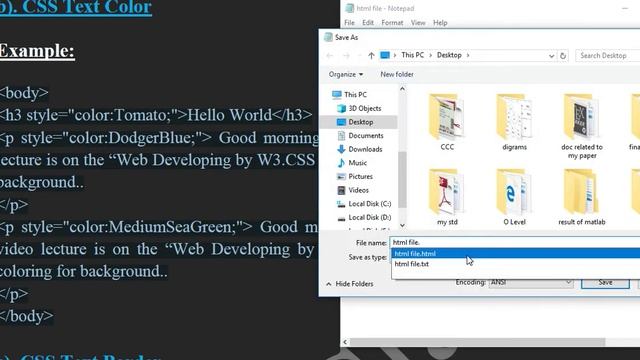Click the CSS Text Color heading link

[x=76, y=7]
